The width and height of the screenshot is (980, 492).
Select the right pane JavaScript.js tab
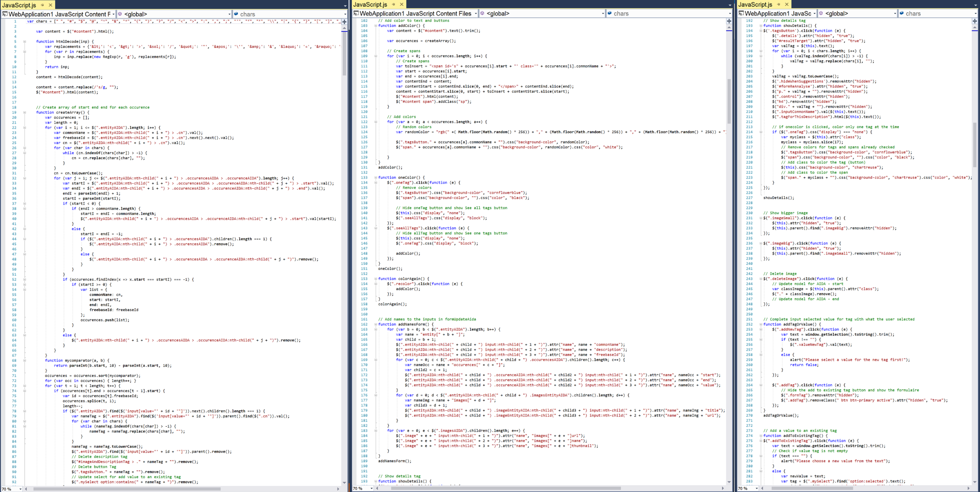point(755,5)
